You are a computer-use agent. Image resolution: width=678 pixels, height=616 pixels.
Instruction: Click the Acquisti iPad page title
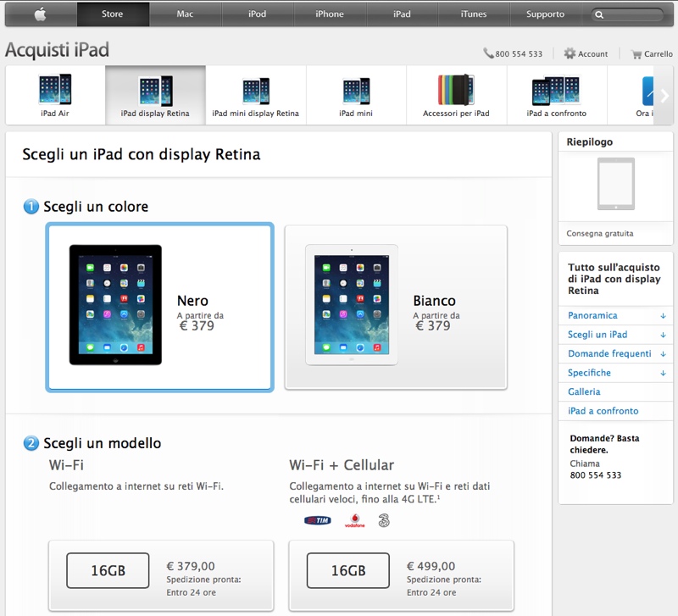pyautogui.click(x=57, y=50)
